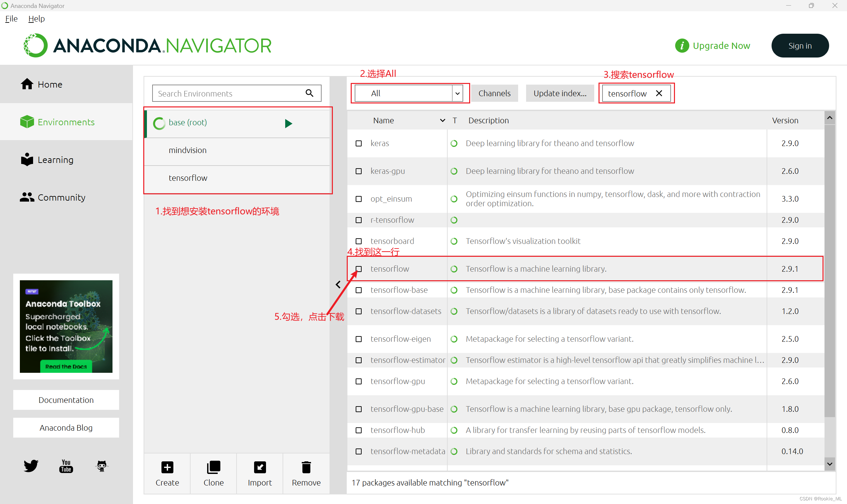The height and width of the screenshot is (504, 847).
Task: Clear the tensorflow search with X icon
Action: (659, 93)
